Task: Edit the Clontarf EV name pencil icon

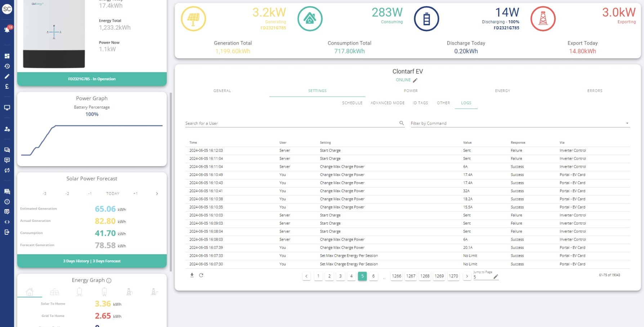Action: click(x=415, y=80)
